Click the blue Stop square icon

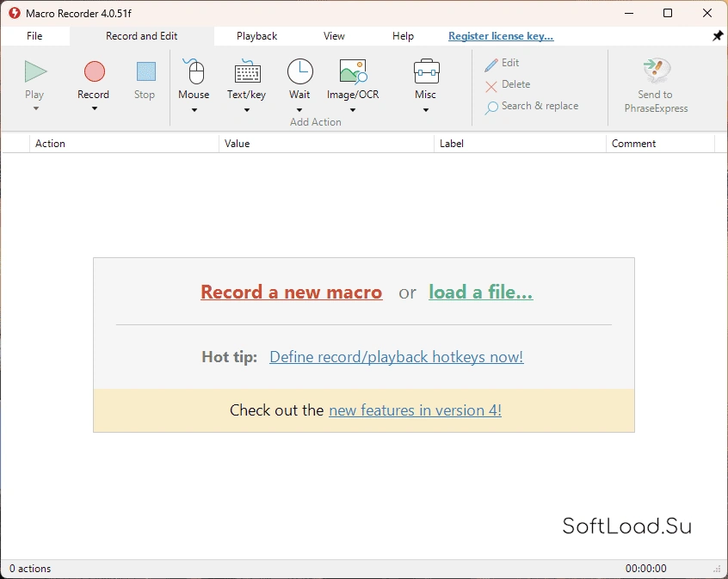pyautogui.click(x=145, y=71)
